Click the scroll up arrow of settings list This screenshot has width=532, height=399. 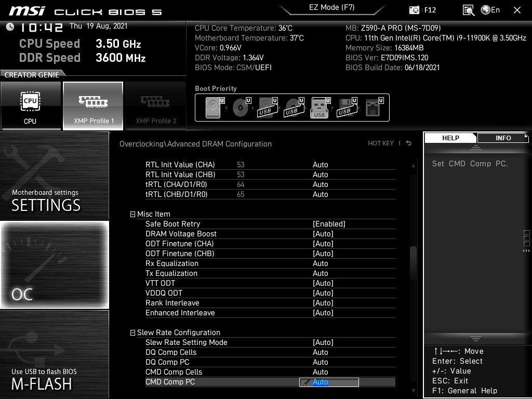point(413,166)
